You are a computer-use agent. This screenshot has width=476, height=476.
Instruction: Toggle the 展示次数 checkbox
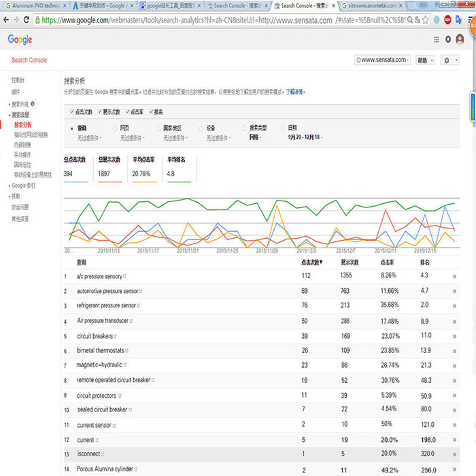[x=99, y=112]
